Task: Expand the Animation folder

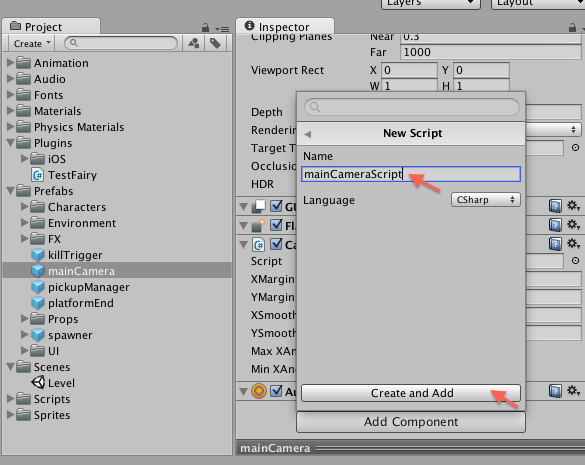Action: (10, 63)
